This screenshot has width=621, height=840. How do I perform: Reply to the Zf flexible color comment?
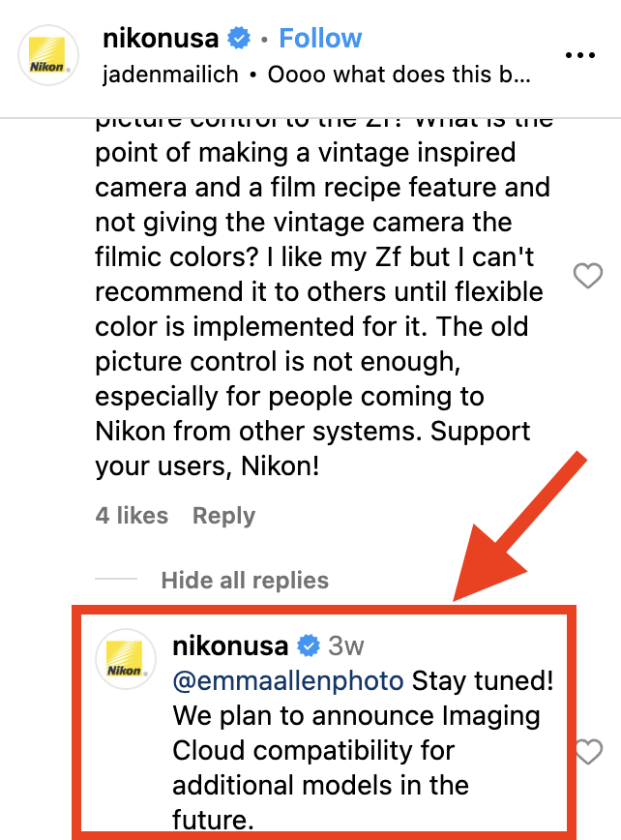click(223, 516)
